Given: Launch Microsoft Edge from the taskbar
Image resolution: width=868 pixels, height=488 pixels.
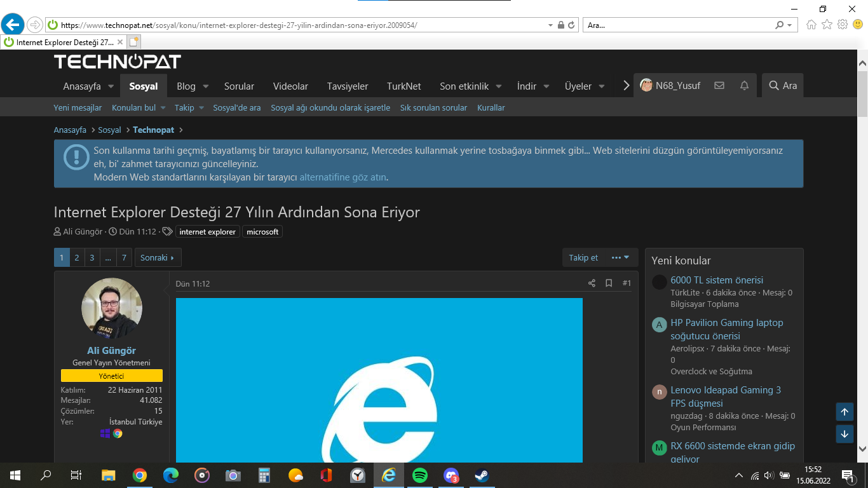Looking at the screenshot, I should 171,475.
